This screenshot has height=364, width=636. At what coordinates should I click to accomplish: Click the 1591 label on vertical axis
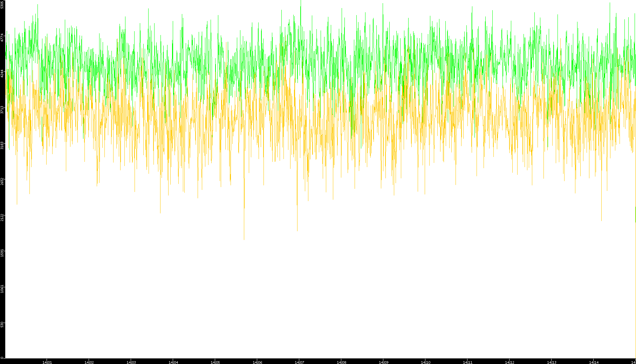(2, 253)
